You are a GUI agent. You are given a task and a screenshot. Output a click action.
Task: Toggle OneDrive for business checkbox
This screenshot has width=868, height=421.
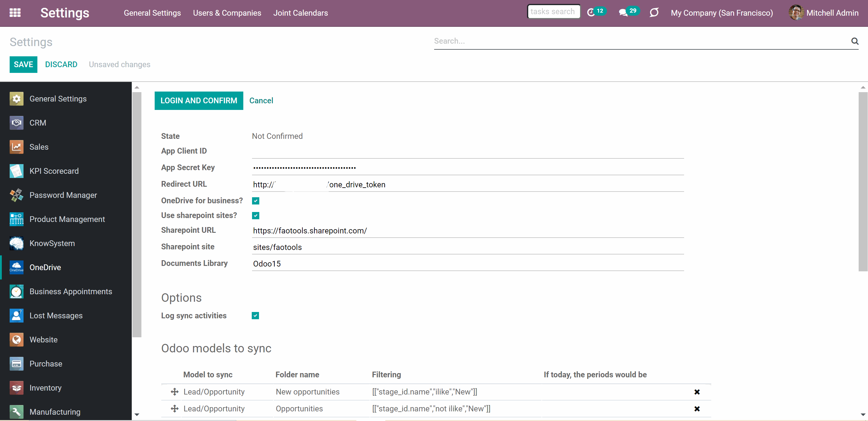[256, 201]
